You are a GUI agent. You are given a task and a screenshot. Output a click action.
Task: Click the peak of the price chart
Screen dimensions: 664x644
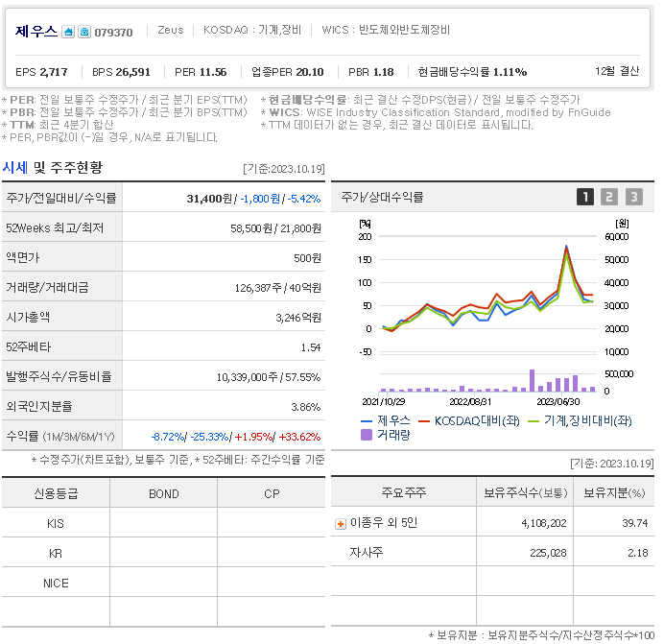coord(566,246)
